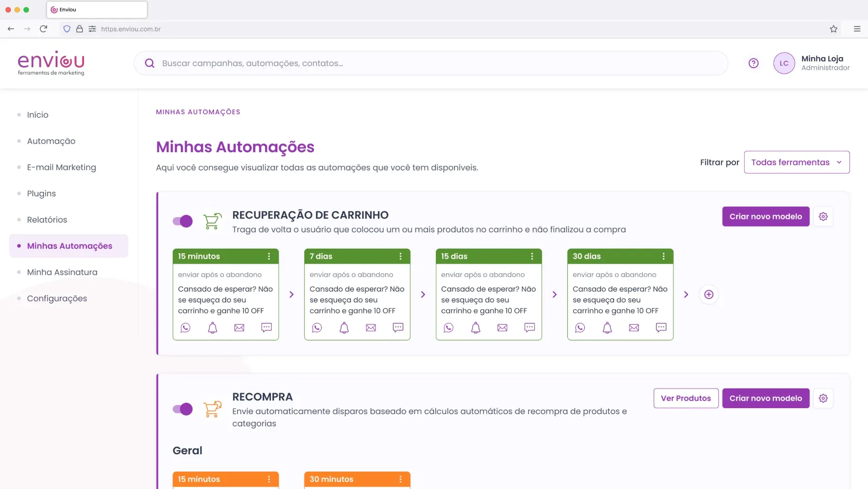This screenshot has height=489, width=868.
Task: Click the bell icon in the 15 dias card
Action: pyautogui.click(x=476, y=328)
